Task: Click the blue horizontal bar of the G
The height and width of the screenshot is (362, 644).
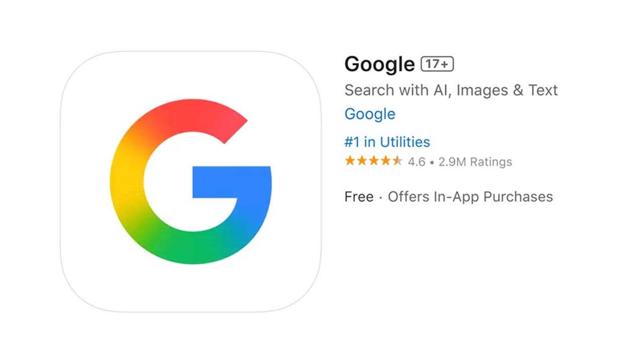Action: [x=231, y=182]
